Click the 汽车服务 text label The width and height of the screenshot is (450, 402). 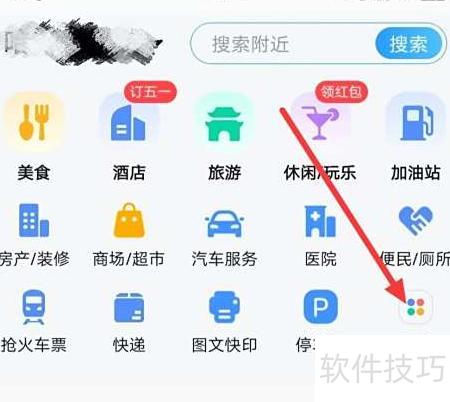(224, 259)
